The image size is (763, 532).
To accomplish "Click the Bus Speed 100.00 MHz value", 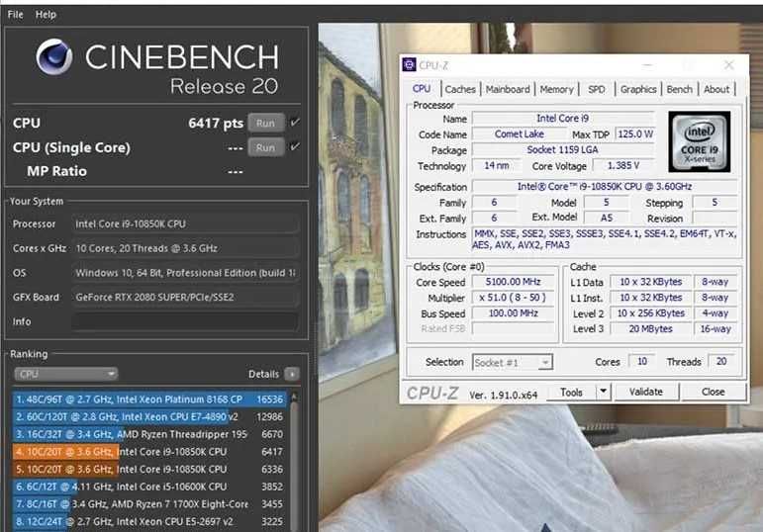I will click(x=514, y=313).
